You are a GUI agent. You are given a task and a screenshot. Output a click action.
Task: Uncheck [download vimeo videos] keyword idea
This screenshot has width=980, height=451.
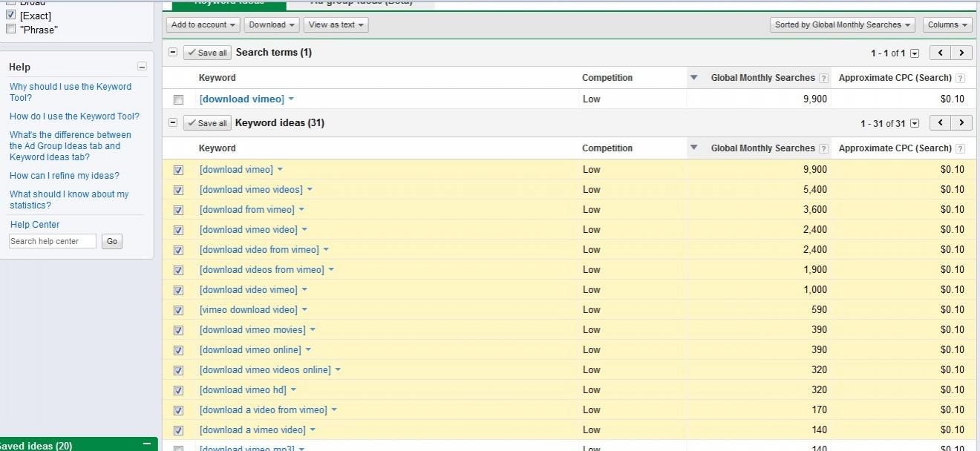pos(178,190)
